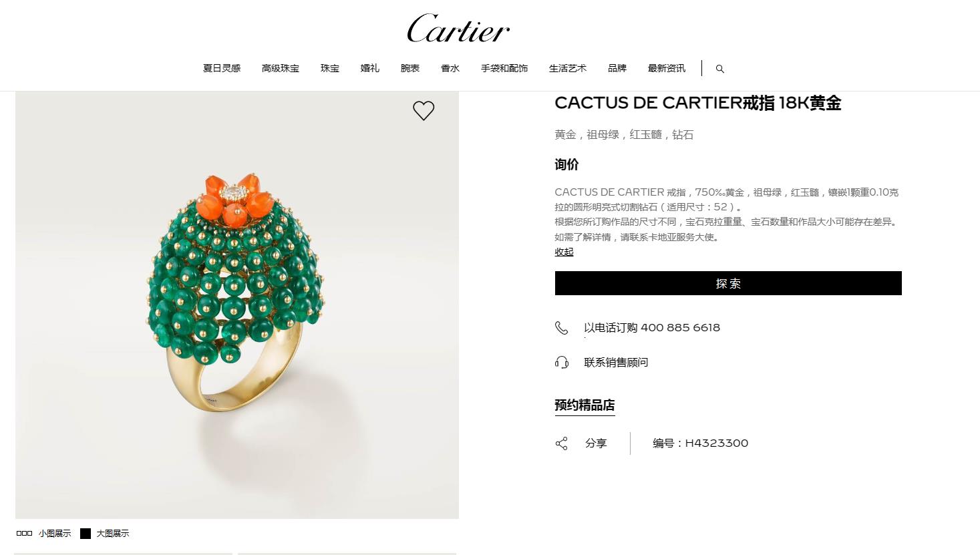Select the small grid view icon
Screen dimensions: 980x555
(24, 534)
